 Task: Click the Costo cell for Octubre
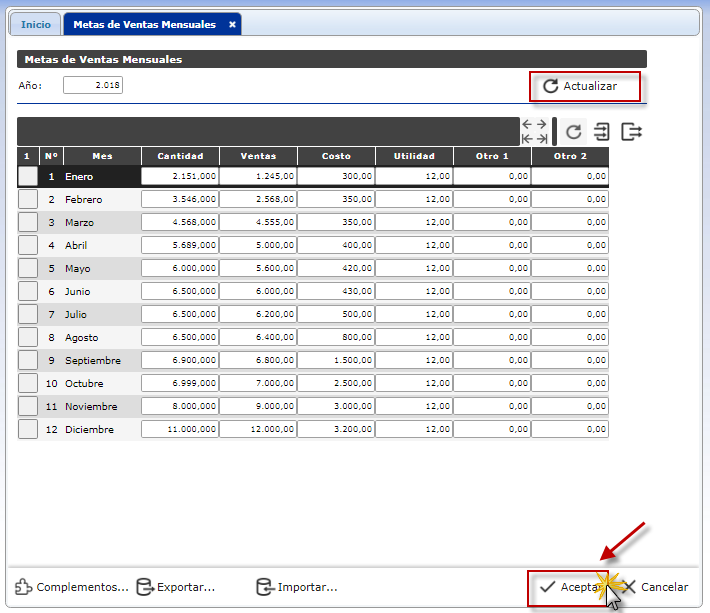[335, 383]
